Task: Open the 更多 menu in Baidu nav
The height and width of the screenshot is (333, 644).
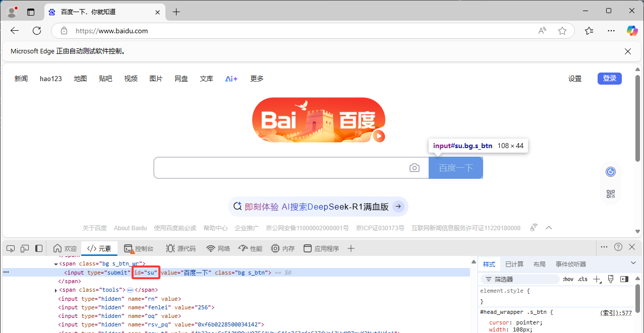Action: click(257, 79)
